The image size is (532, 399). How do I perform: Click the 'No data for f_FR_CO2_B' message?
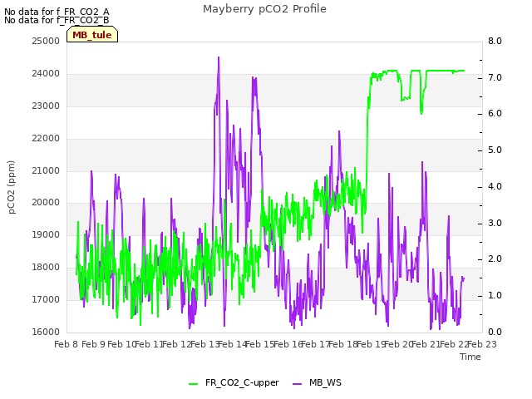tap(57, 20)
